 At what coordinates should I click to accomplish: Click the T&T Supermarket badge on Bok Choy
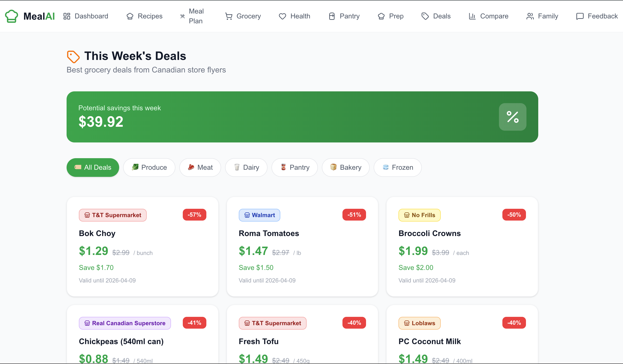tap(113, 215)
